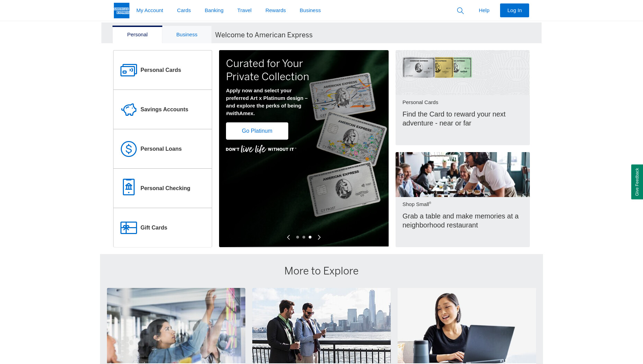Open 'Find the Card to reward' headline
The height and width of the screenshot is (364, 643).
point(454,119)
